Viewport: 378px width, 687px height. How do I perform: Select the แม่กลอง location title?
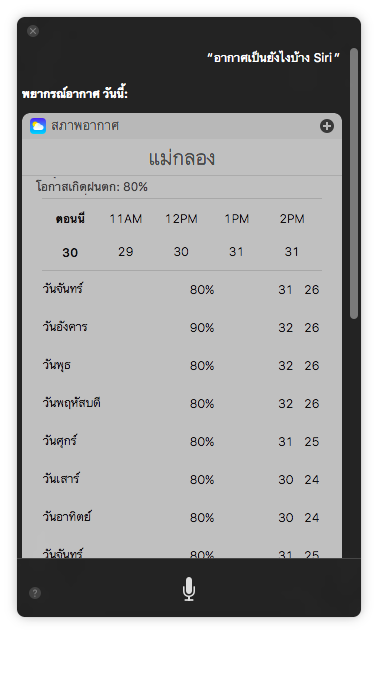[x=182, y=159]
